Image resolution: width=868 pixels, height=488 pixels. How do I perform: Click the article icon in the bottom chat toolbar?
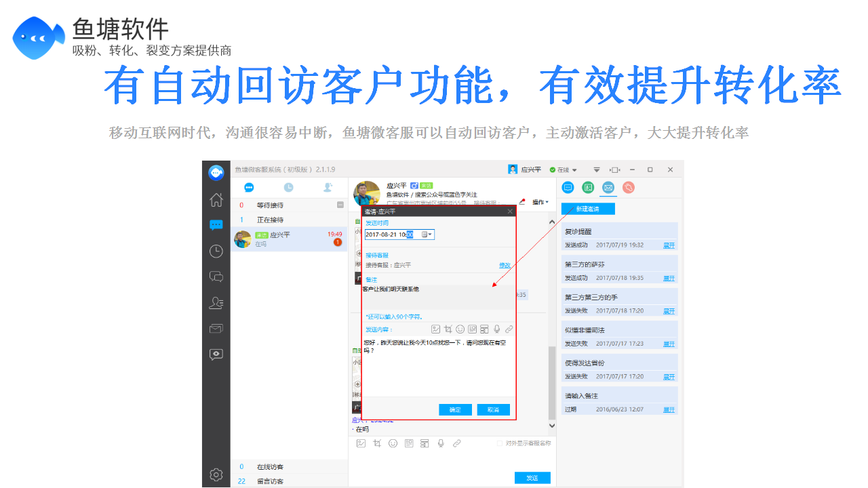pyautogui.click(x=409, y=443)
